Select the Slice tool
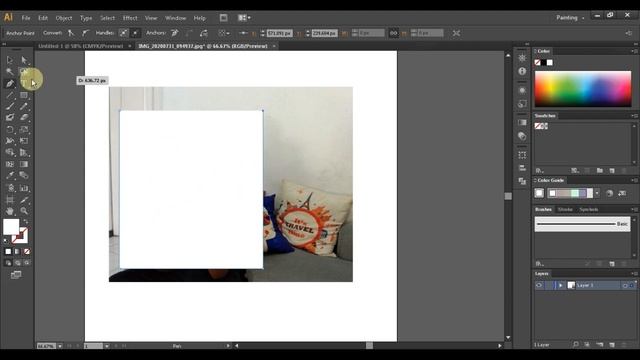Viewport: 640px width, 360px height. coord(24,200)
